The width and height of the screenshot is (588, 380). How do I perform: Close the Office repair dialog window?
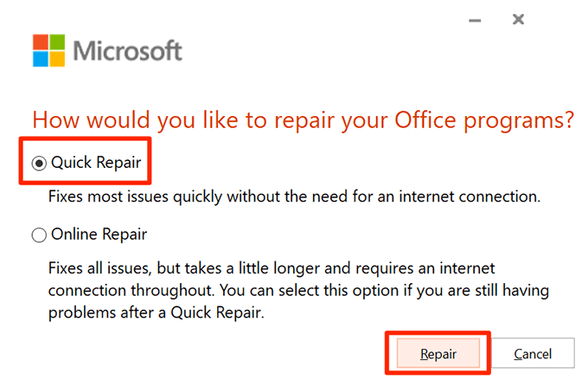518,18
